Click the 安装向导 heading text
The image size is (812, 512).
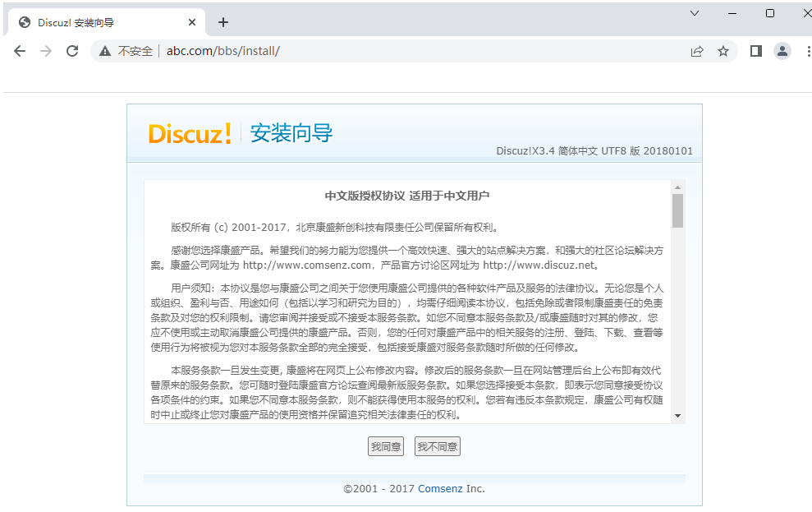tap(291, 133)
